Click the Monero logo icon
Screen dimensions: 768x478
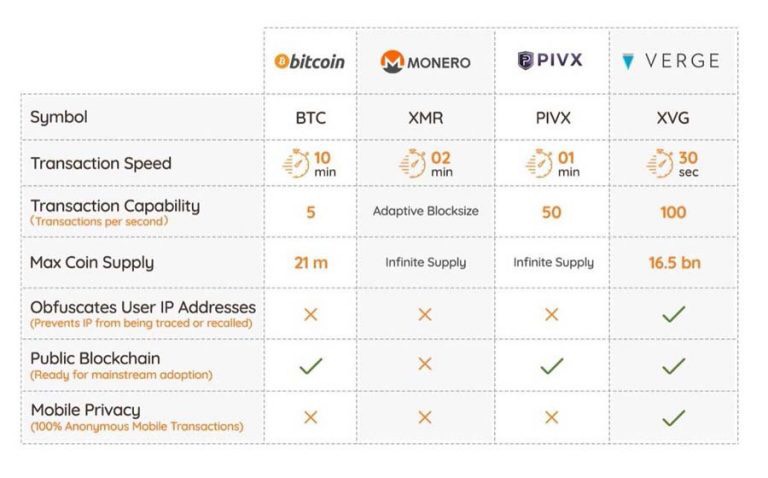[x=392, y=61]
